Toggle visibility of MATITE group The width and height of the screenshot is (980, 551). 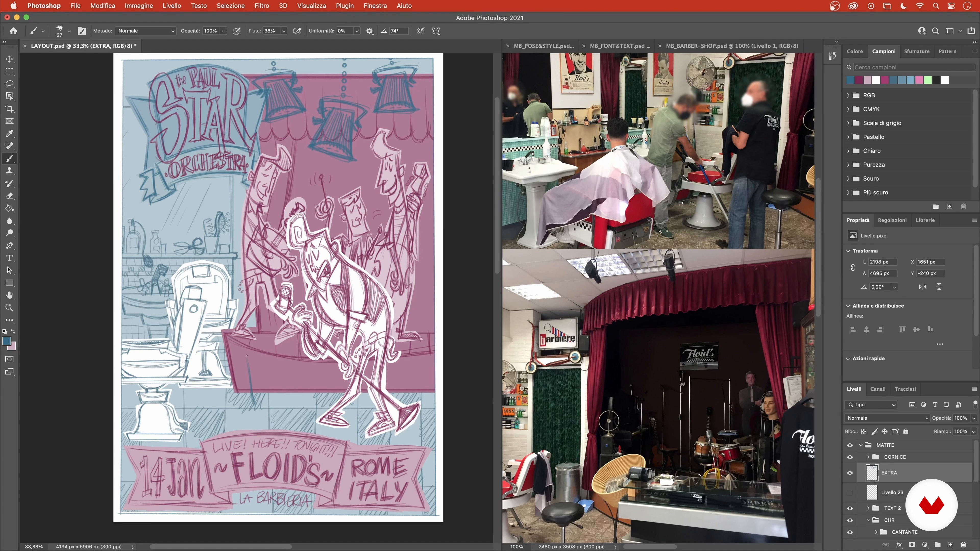(850, 445)
